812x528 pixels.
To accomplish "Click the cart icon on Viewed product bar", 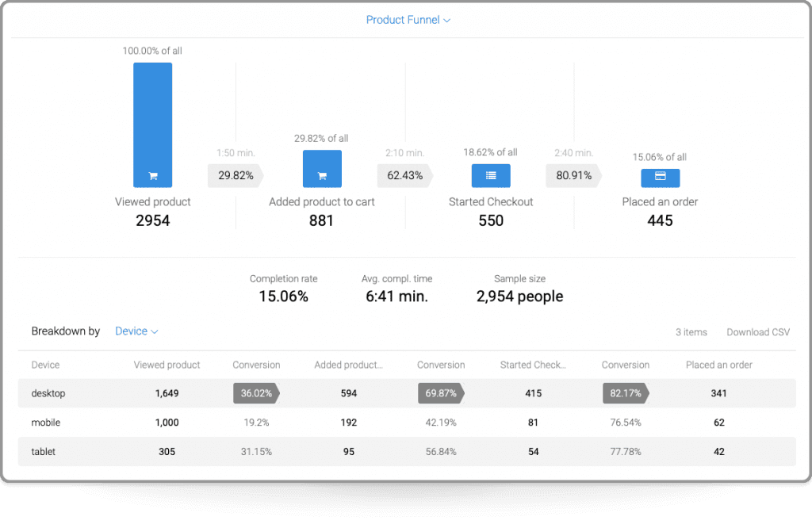I will tap(152, 175).
